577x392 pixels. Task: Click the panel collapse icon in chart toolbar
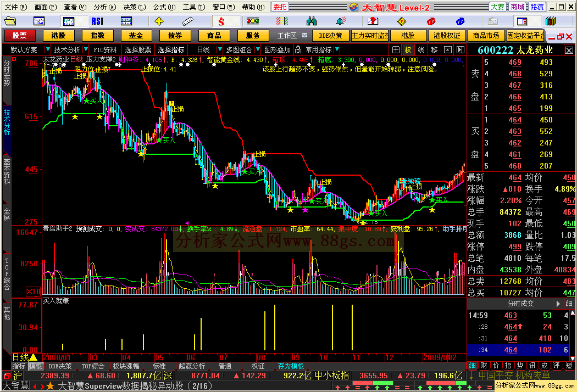[447, 49]
